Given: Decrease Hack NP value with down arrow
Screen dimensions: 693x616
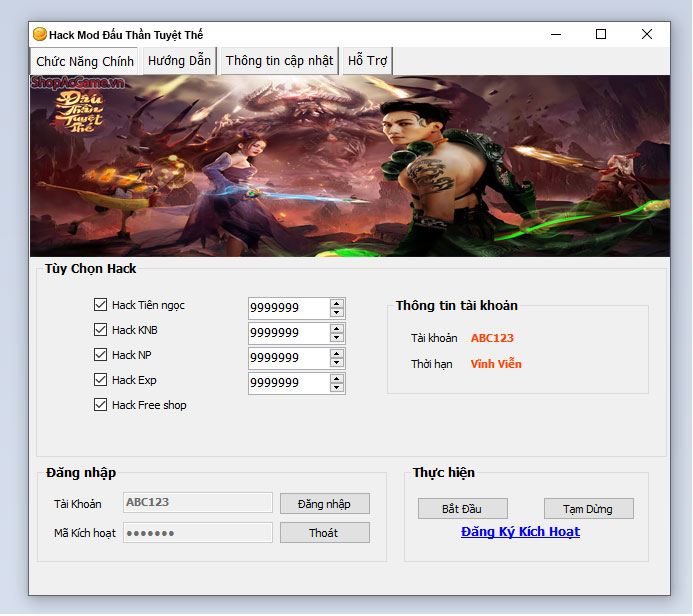Looking at the screenshot, I should point(337,362).
